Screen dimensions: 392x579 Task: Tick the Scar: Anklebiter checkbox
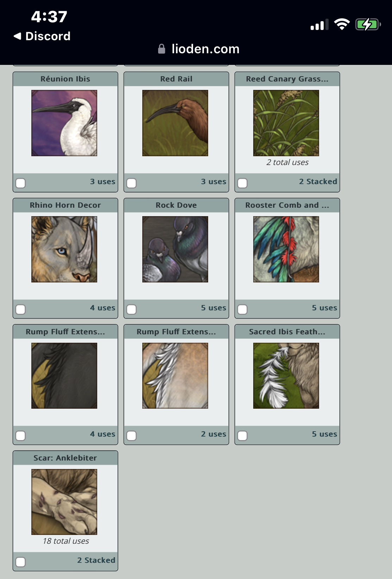[x=21, y=562]
